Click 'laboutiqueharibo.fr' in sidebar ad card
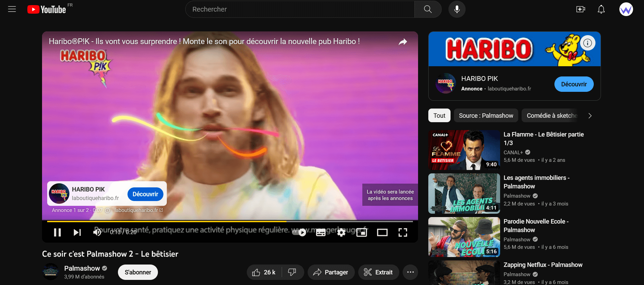 (x=509, y=89)
